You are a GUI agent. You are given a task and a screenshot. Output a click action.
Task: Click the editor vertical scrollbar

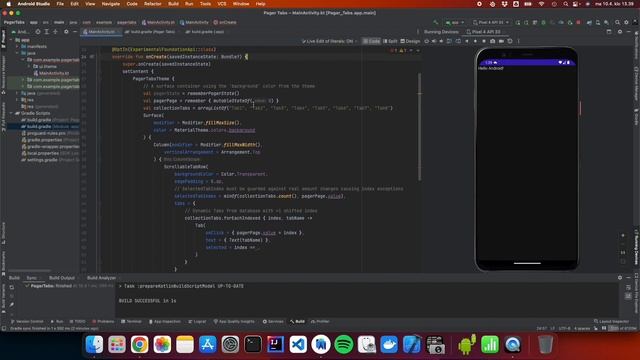420,127
